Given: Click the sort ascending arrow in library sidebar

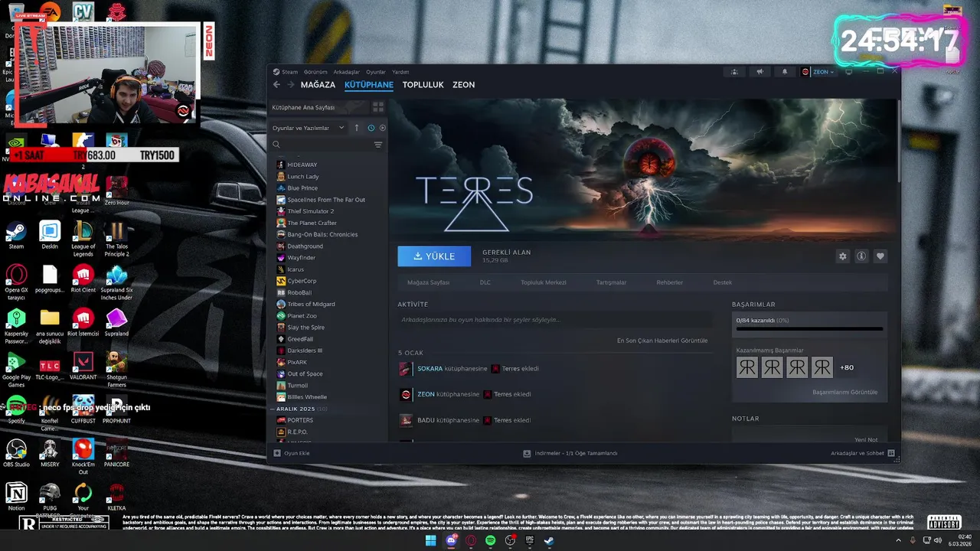Looking at the screenshot, I should 356,128.
